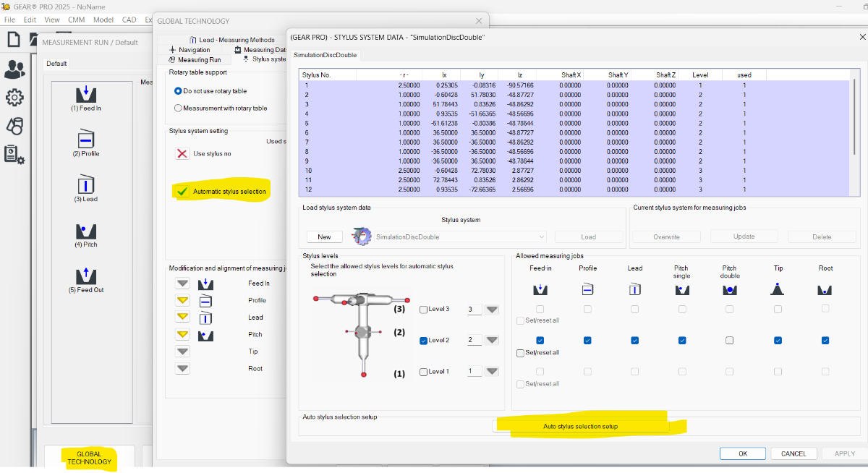Click the Level 1 number input field

[474, 372]
